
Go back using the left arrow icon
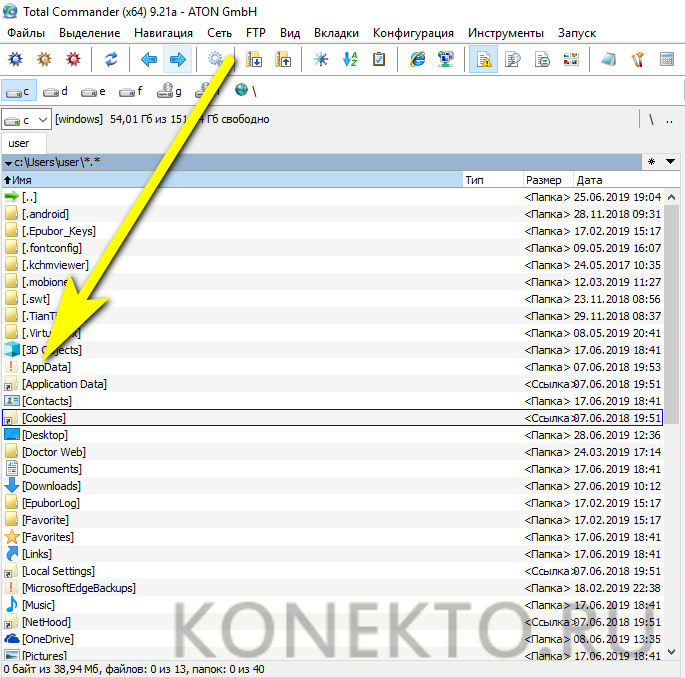pyautogui.click(x=149, y=60)
